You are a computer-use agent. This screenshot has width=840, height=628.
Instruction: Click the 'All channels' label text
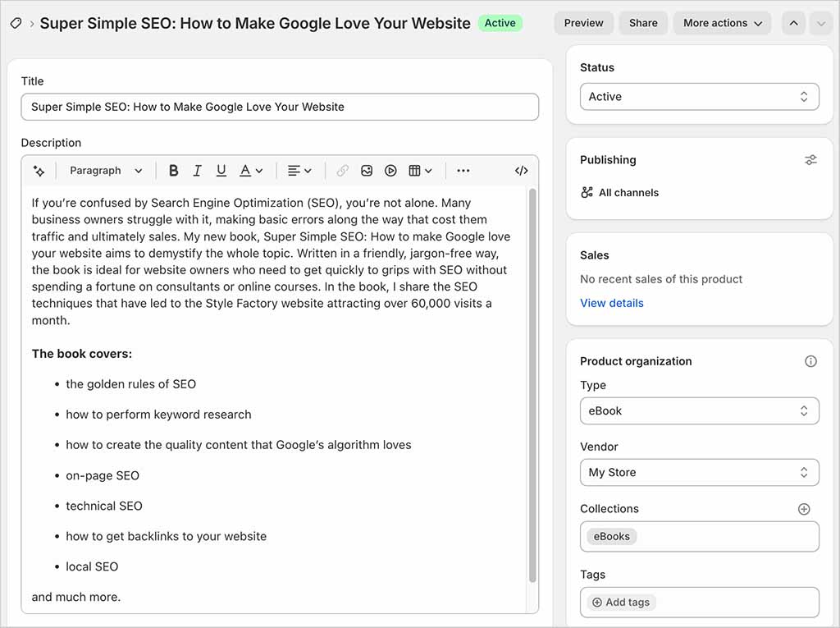[x=628, y=193]
